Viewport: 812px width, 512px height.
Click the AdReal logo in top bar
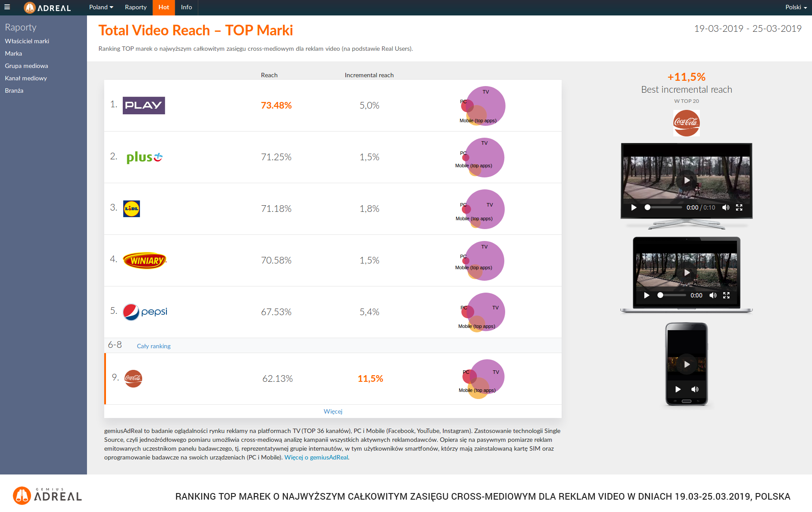coord(47,8)
